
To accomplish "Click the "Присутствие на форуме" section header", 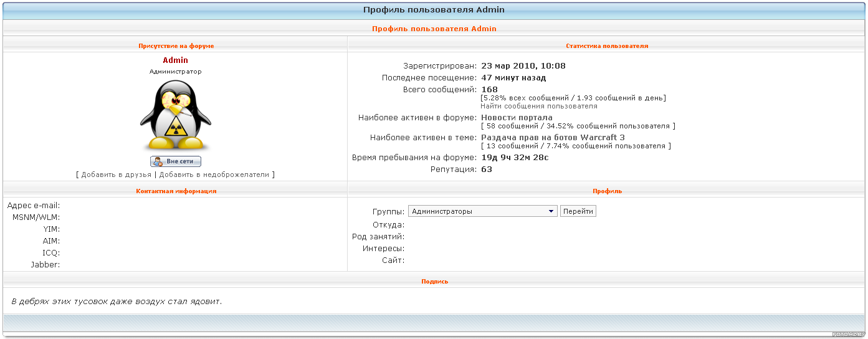I will tap(176, 46).
